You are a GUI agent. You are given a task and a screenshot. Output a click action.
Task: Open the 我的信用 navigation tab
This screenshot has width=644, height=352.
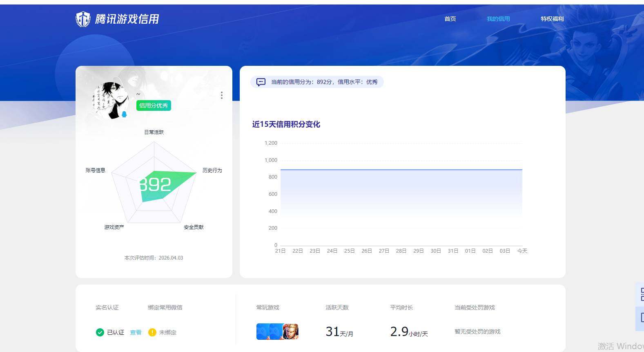(498, 19)
